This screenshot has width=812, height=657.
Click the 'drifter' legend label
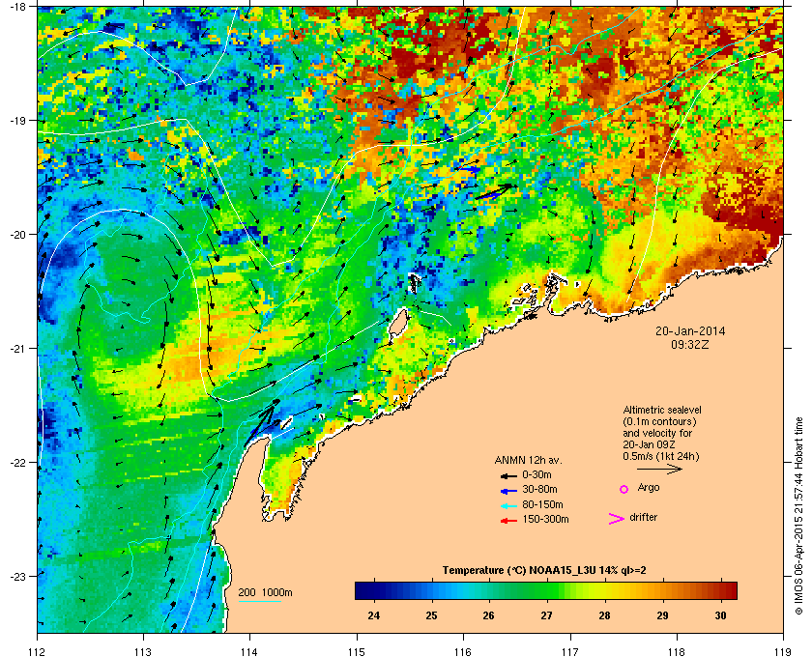[644, 517]
